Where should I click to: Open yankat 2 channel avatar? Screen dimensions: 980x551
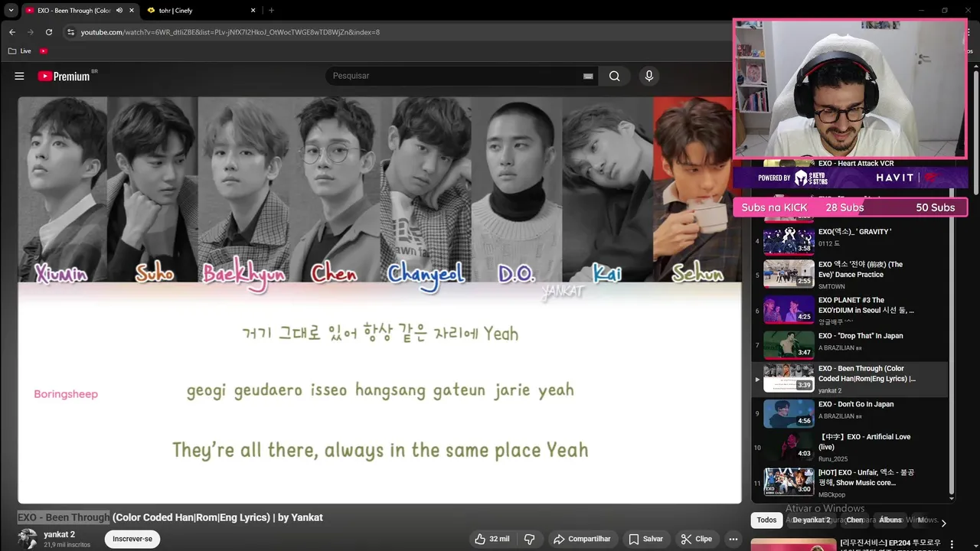point(28,539)
